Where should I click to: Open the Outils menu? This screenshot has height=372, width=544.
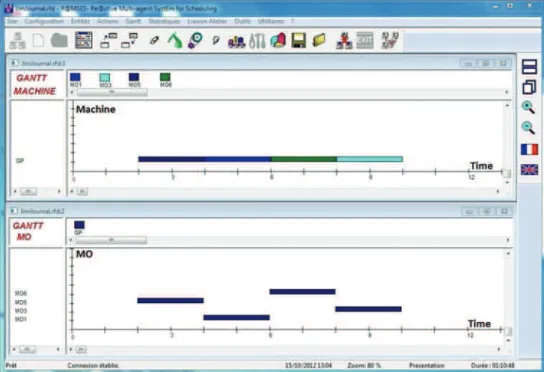pos(243,21)
